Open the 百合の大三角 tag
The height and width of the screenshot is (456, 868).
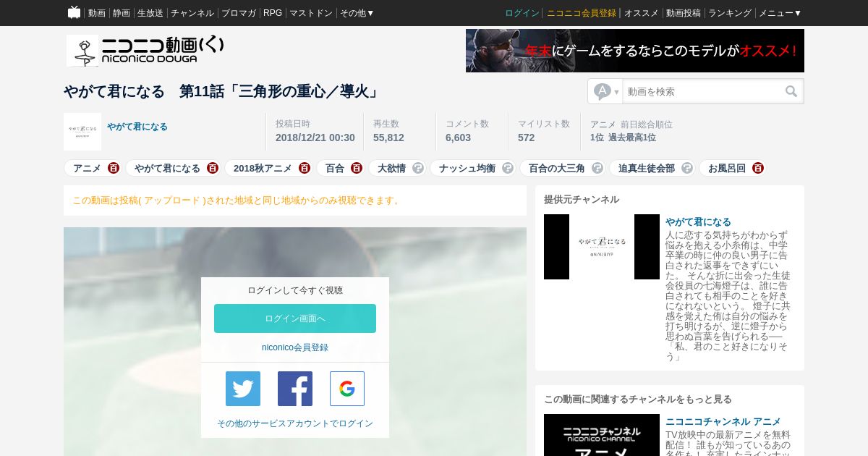pyautogui.click(x=557, y=168)
